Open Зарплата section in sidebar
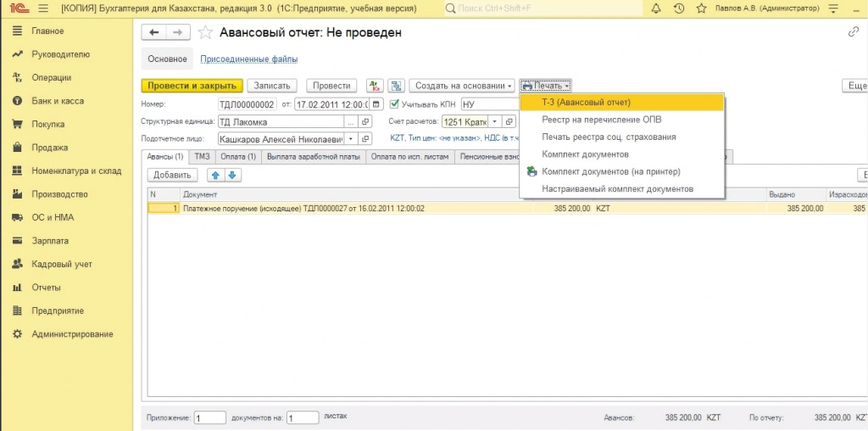 tap(50, 241)
